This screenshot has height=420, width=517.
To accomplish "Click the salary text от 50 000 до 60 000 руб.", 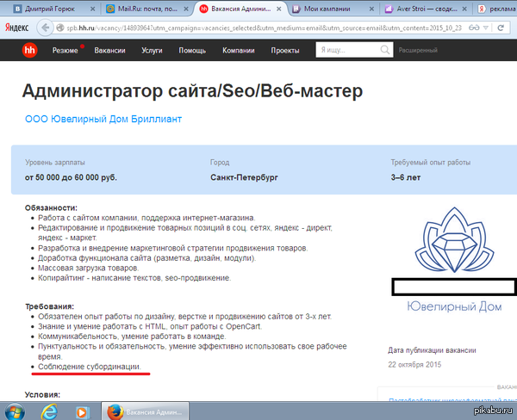I will coord(71,177).
